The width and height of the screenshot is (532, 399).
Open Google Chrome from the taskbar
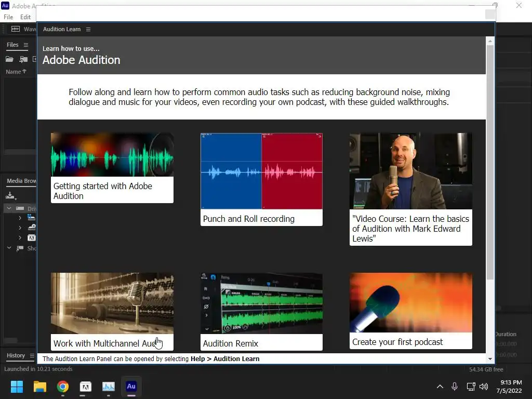63,387
